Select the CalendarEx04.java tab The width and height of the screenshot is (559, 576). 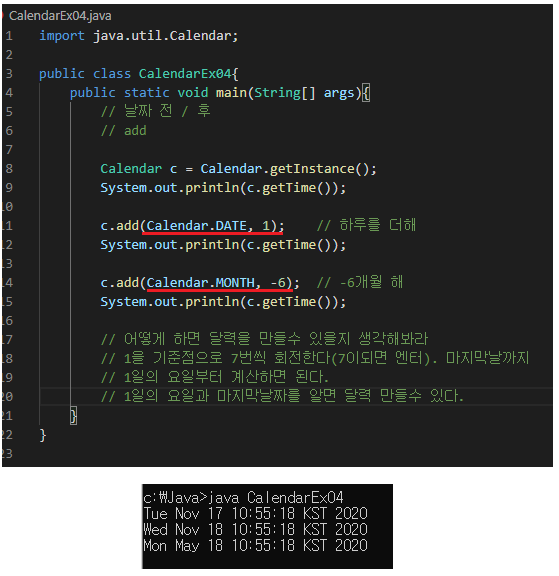[60, 16]
